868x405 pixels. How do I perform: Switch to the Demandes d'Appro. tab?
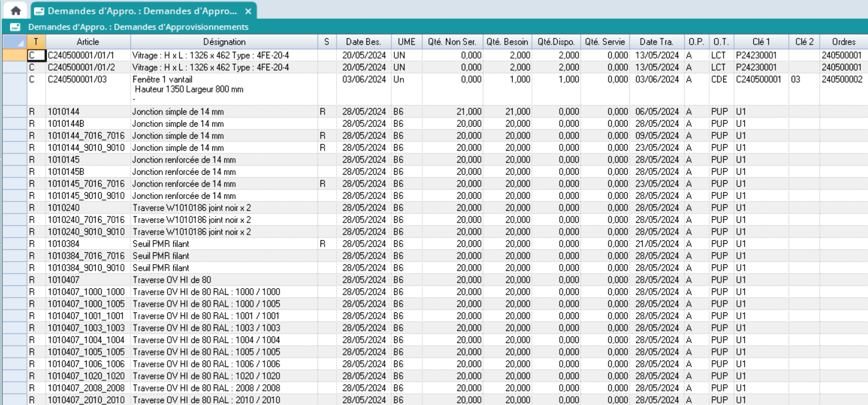pos(142,11)
